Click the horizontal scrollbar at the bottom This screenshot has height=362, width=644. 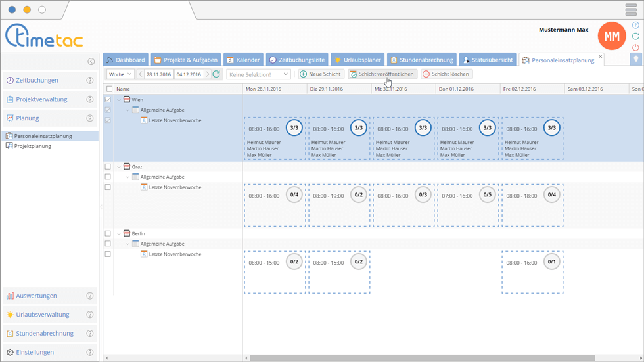pyautogui.click(x=421, y=358)
